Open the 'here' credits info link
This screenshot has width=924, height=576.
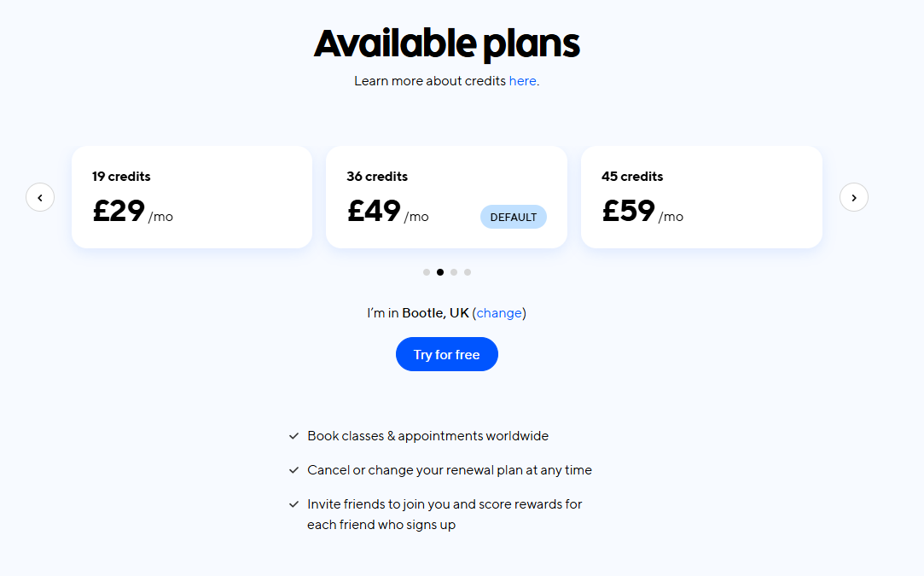click(x=522, y=81)
